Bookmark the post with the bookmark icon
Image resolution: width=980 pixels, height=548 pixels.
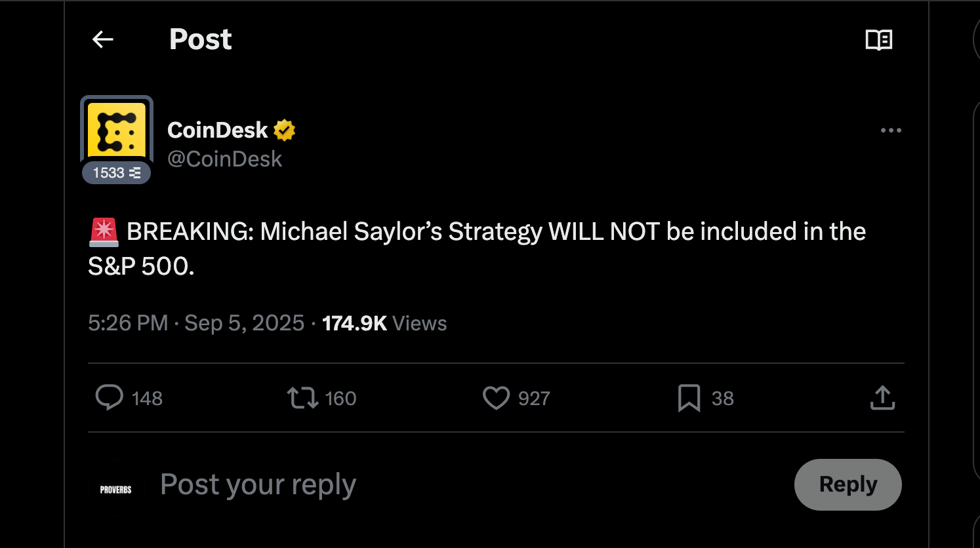pyautogui.click(x=689, y=398)
